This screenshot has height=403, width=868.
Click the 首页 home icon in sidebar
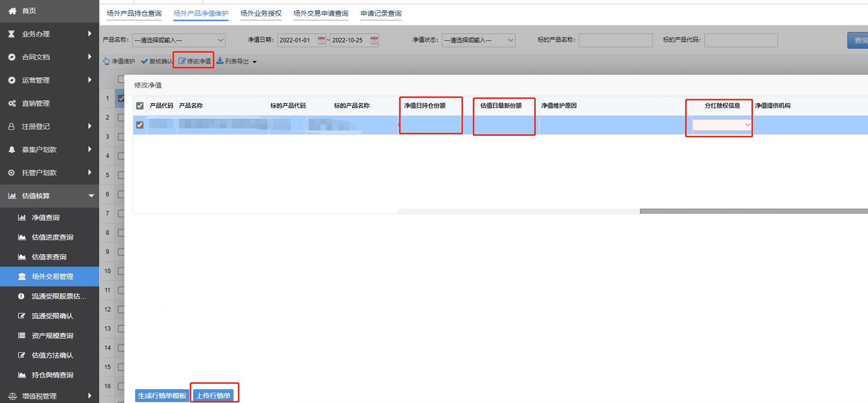12,11
